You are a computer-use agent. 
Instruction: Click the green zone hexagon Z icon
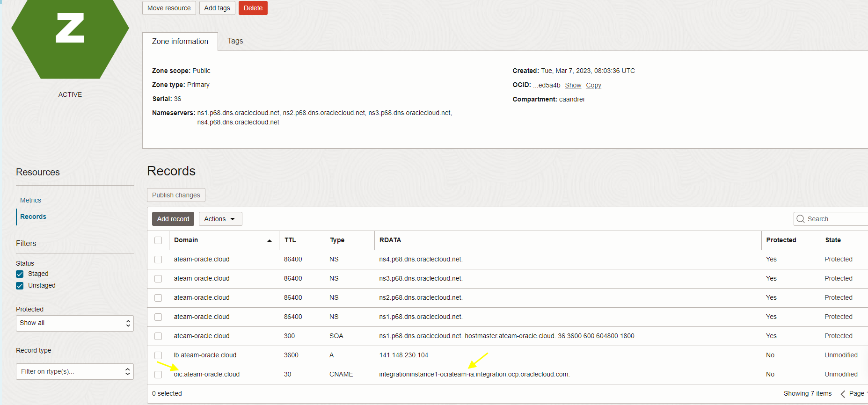(x=70, y=33)
